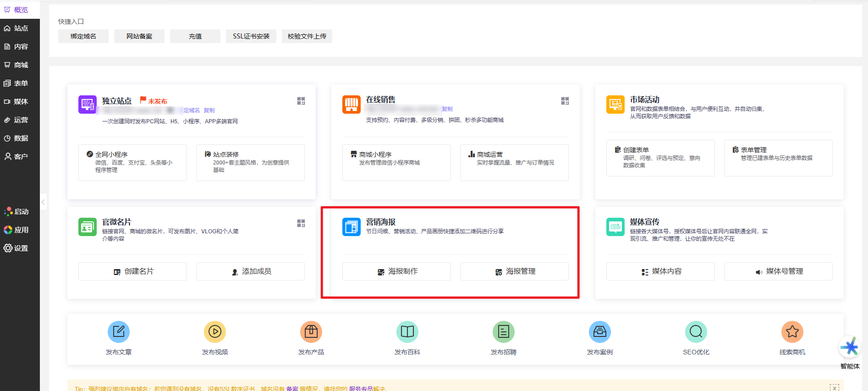
Task: Click the 发布产品 publish product icon
Action: pyautogui.click(x=311, y=331)
